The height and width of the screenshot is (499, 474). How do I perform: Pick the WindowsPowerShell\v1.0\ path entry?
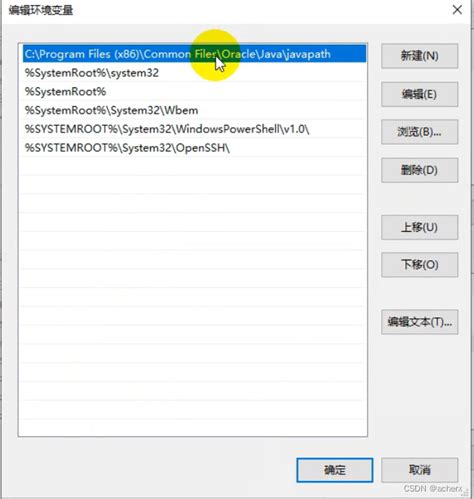coord(194,129)
